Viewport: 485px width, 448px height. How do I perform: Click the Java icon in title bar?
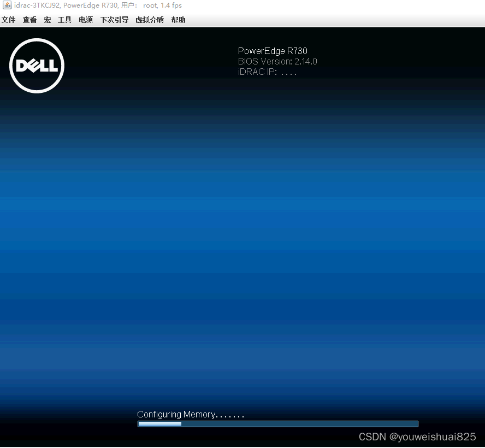point(7,5)
